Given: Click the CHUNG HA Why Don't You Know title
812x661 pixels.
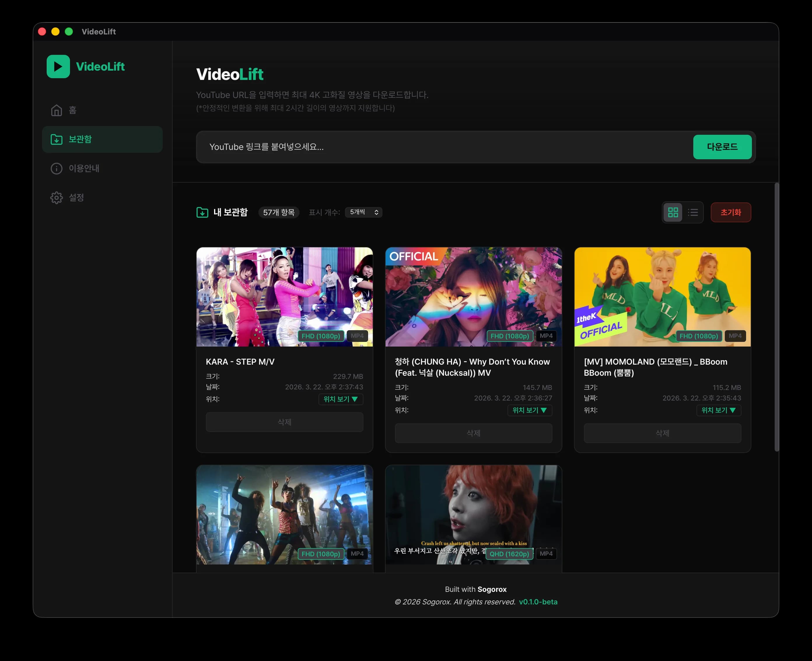Looking at the screenshot, I should [472, 367].
